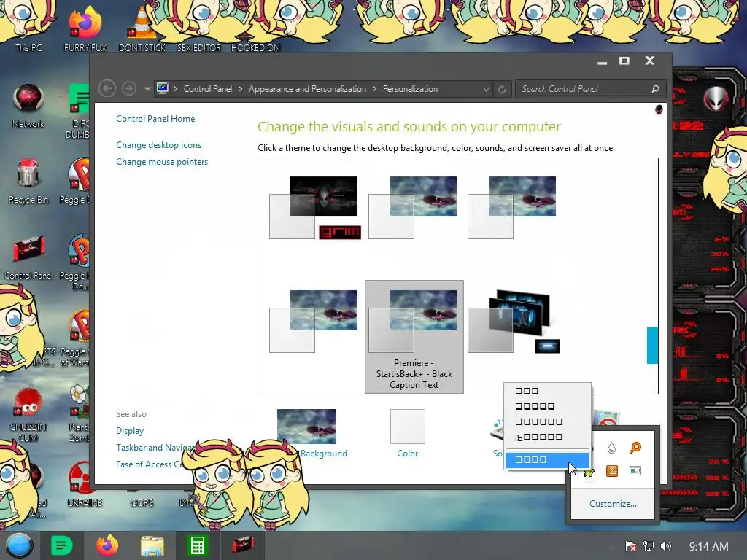Click the Color link label
Viewport: 747px width, 560px height.
coord(407,454)
